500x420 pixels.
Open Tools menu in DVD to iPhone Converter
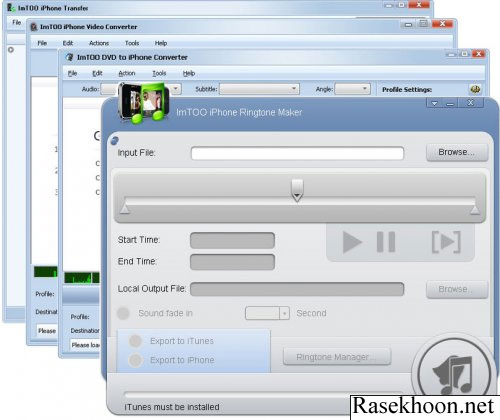(x=159, y=73)
